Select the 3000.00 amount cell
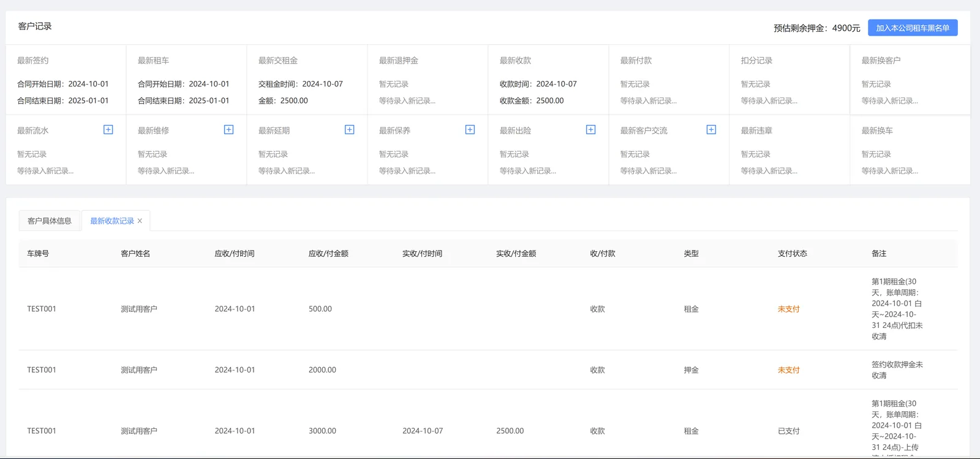980x459 pixels. pos(322,431)
